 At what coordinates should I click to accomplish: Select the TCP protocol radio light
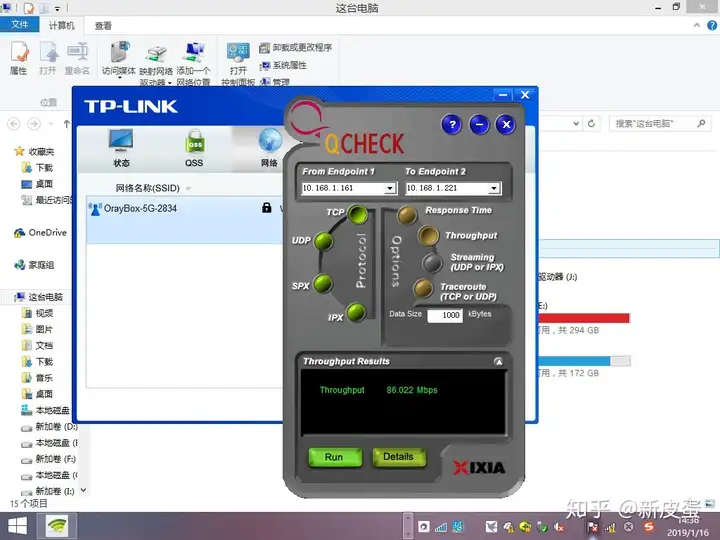(x=358, y=214)
